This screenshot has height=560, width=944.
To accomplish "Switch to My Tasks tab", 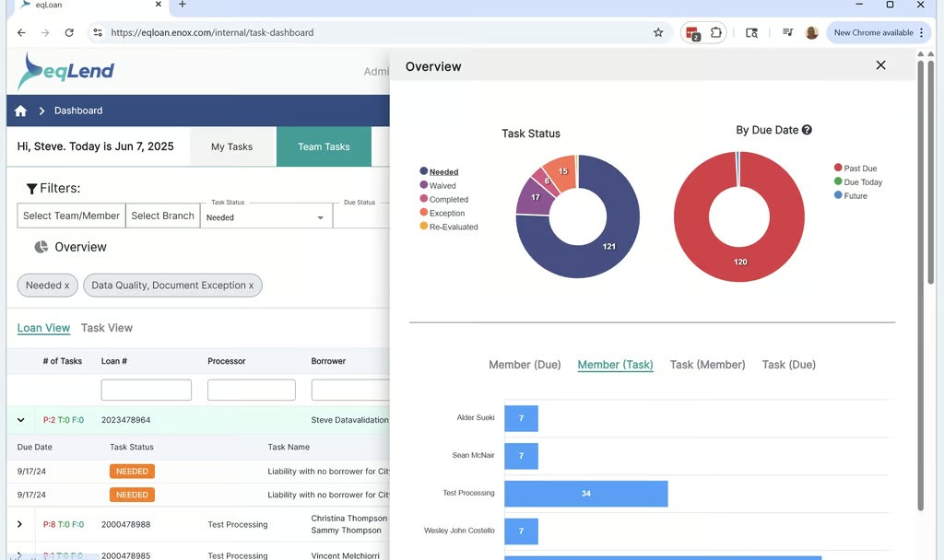I will coord(231,146).
